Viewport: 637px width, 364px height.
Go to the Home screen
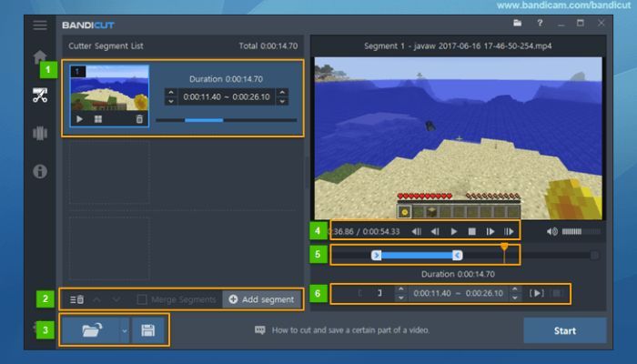coord(40,56)
